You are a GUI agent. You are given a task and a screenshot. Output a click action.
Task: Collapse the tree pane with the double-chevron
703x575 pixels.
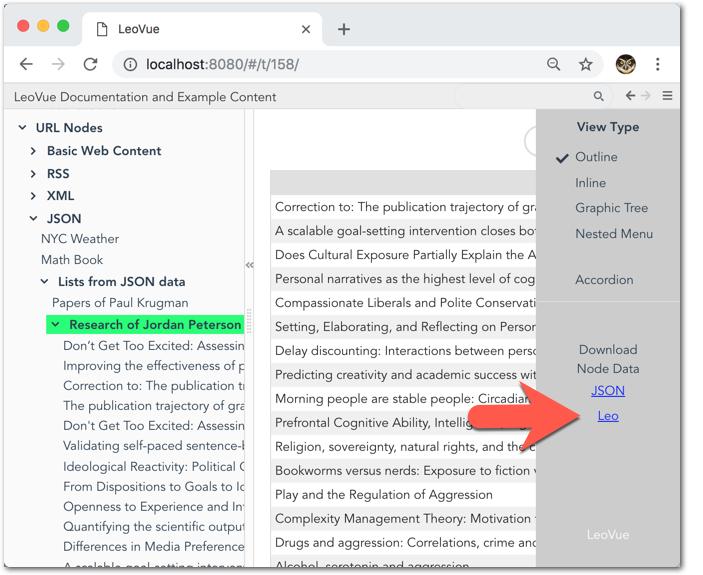coord(250,265)
